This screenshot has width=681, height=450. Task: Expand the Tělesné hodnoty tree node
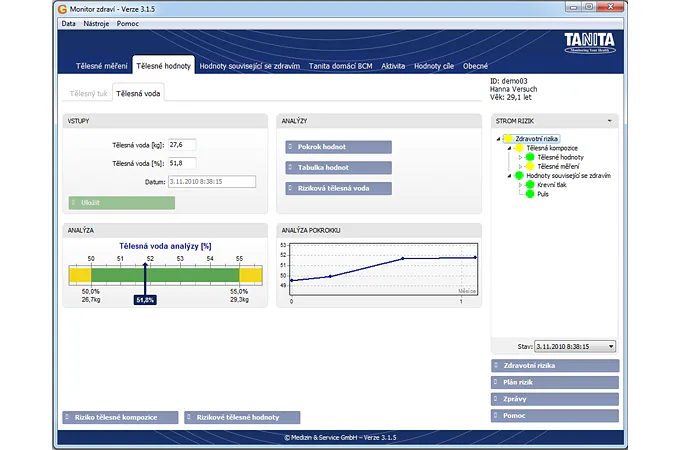point(520,157)
